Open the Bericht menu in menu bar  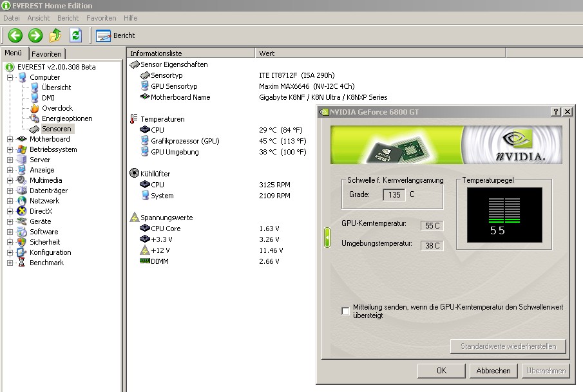tap(68, 18)
